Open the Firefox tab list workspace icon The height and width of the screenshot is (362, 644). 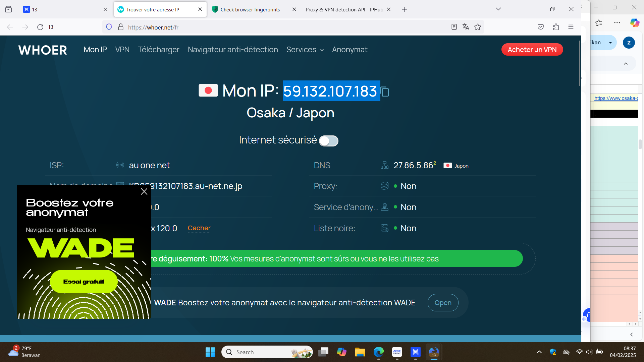pyautogui.click(x=8, y=9)
